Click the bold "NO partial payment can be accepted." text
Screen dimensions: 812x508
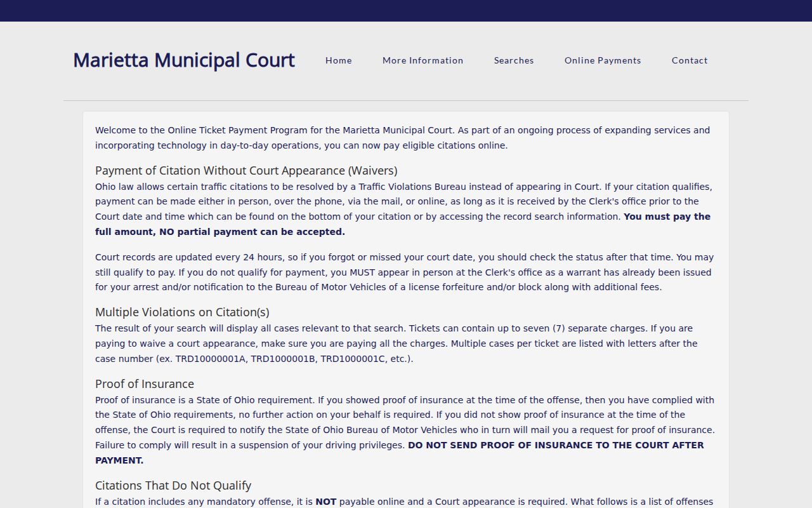coord(252,232)
